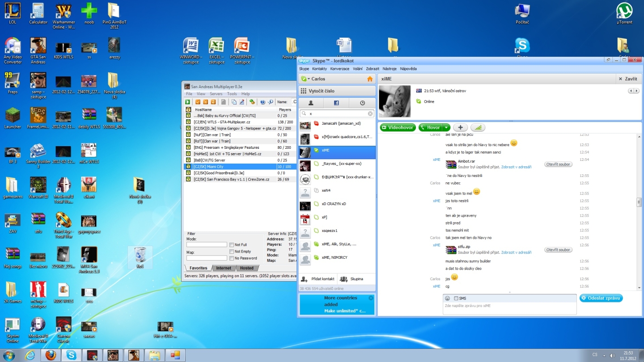This screenshot has height=362, width=644.
Task: Click the orange X Delete Server icon in SA-MP
Action: click(x=205, y=102)
